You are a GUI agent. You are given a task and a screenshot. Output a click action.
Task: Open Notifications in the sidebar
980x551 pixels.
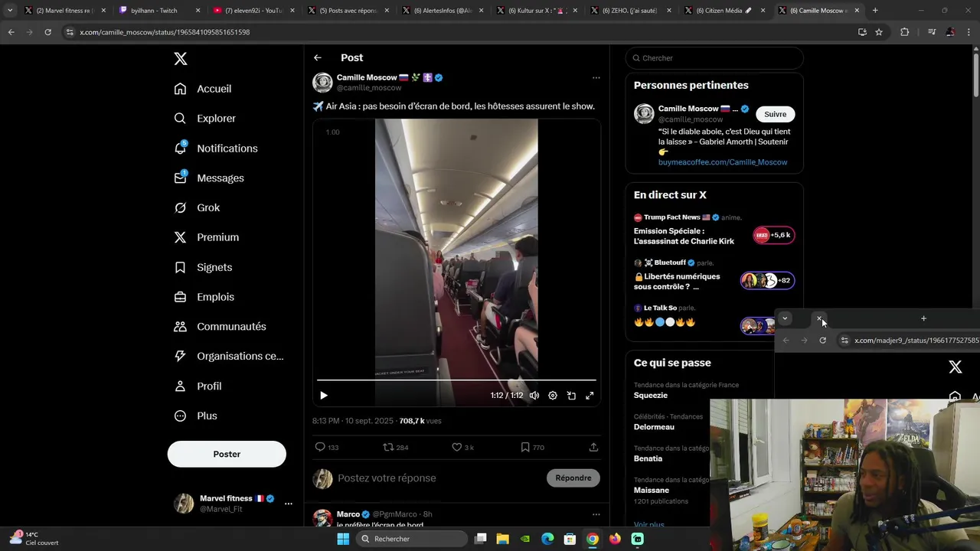point(216,148)
